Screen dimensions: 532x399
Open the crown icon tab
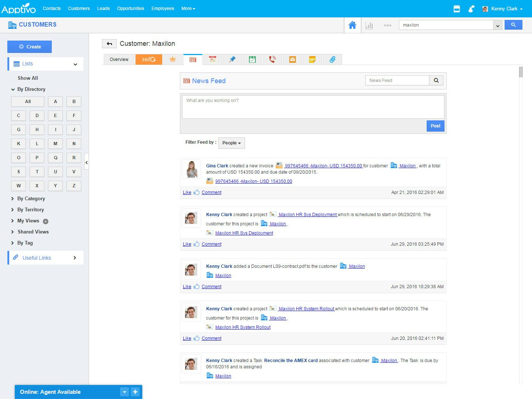pyautogui.click(x=173, y=59)
